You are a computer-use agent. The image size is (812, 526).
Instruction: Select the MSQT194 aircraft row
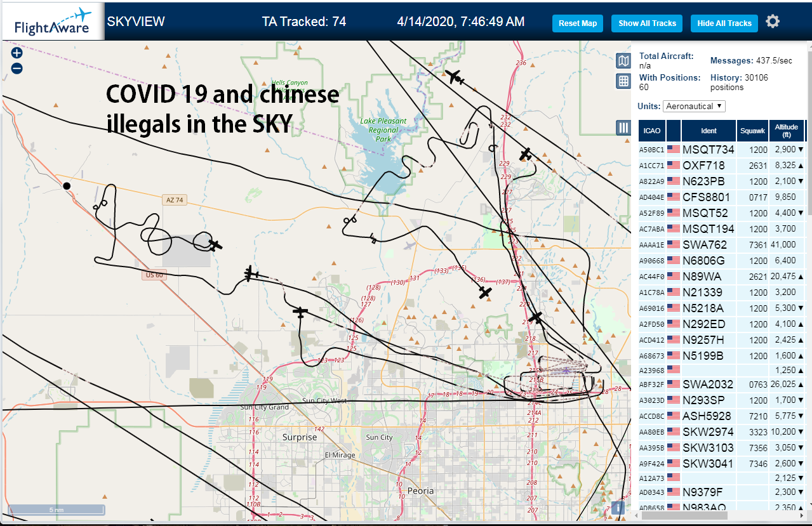(722, 229)
